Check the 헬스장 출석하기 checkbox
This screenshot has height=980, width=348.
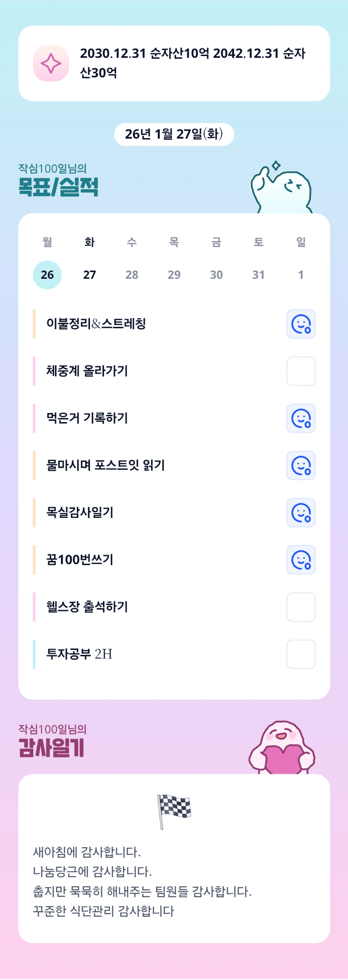[301, 607]
